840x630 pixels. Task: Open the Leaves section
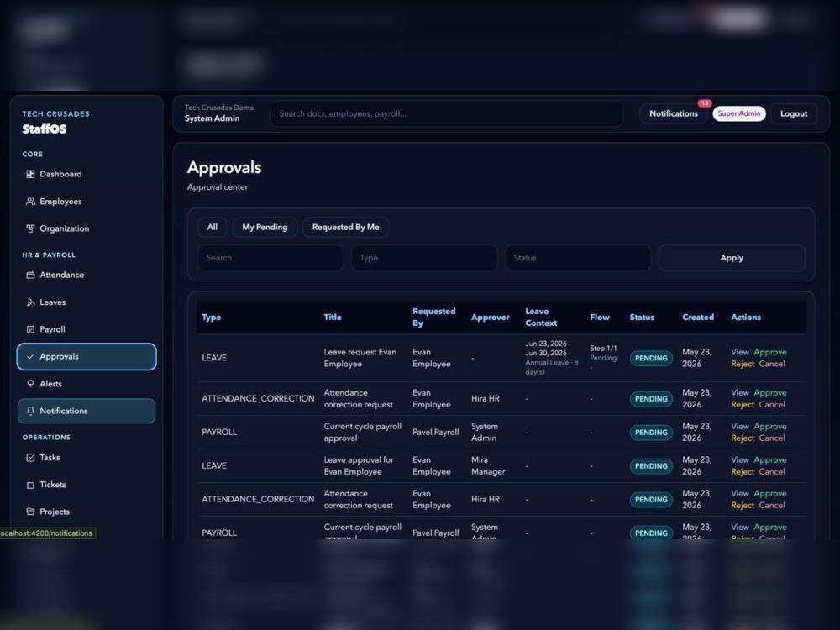point(87,302)
